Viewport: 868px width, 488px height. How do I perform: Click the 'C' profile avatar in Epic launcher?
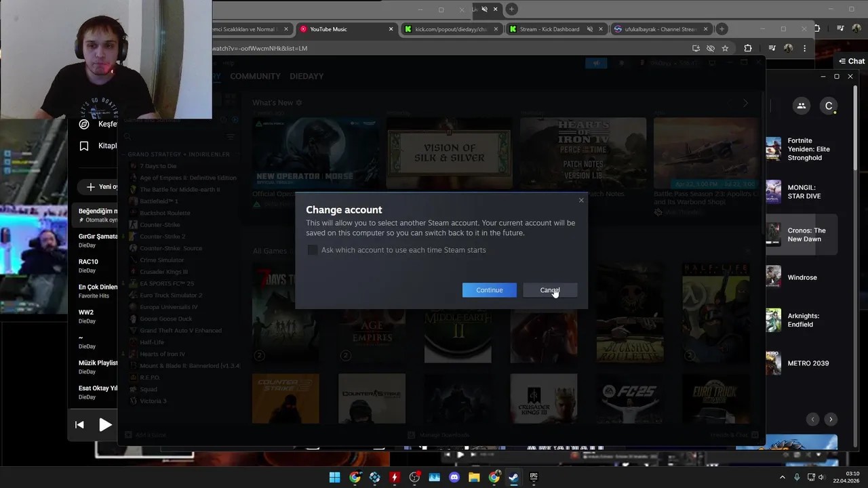(829, 106)
